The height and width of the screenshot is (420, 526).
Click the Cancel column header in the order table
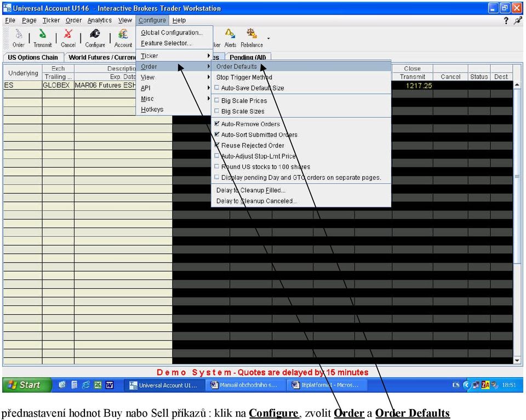click(450, 77)
